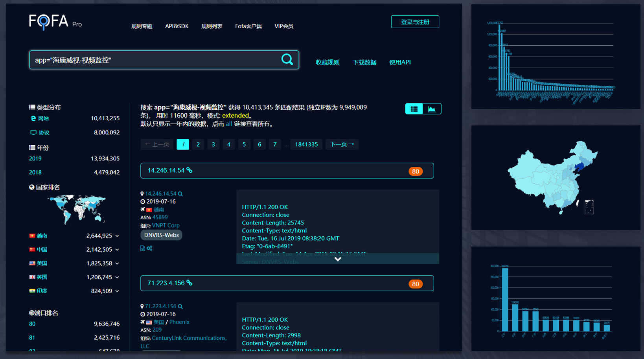Go to page 3 of results
Image resolution: width=644 pixels, height=359 pixels.
pos(213,144)
